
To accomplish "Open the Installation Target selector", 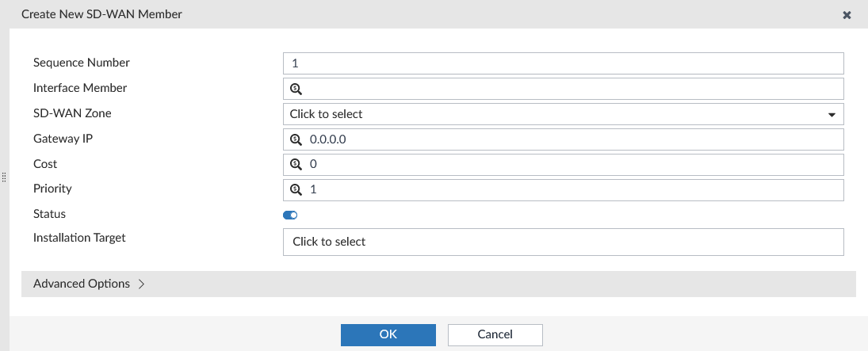I will click(563, 242).
